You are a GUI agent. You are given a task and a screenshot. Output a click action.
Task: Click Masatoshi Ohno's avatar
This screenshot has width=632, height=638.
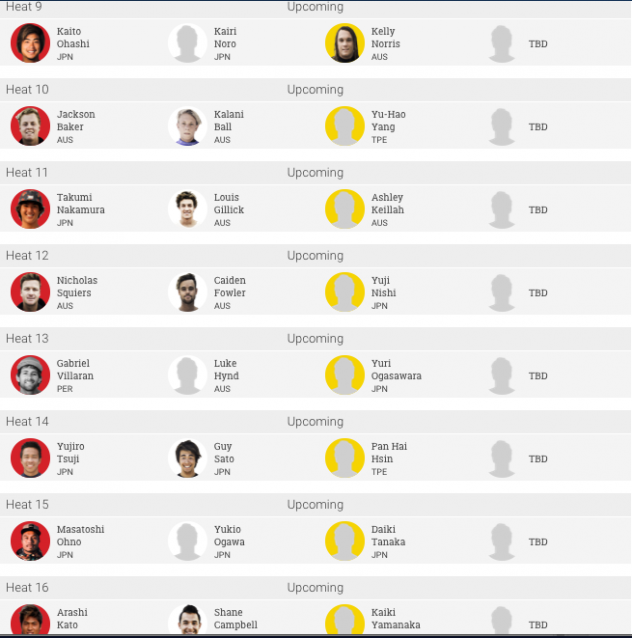tap(30, 541)
